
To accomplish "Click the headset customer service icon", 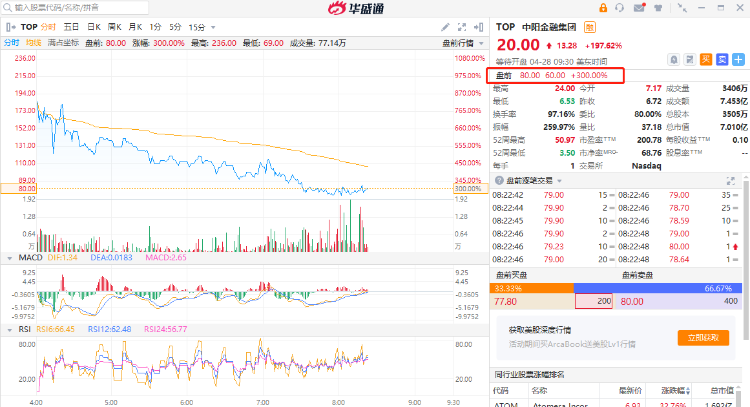I will coord(619,8).
